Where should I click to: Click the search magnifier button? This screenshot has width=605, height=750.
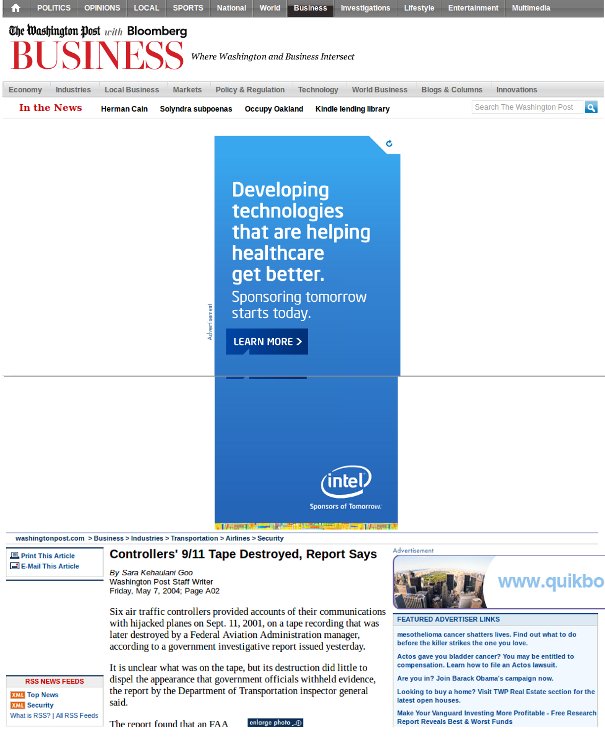click(591, 107)
